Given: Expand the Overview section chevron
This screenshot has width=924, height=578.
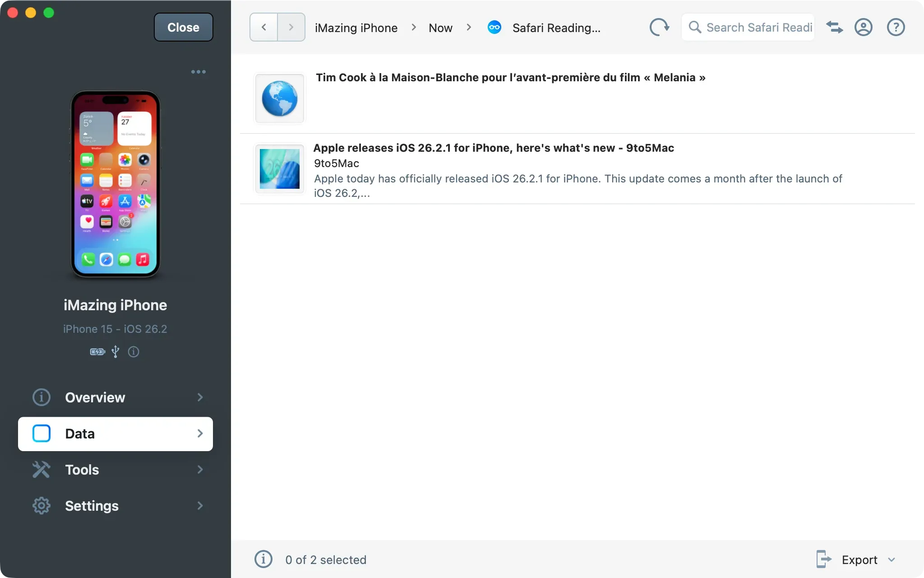Looking at the screenshot, I should pyautogui.click(x=200, y=397).
